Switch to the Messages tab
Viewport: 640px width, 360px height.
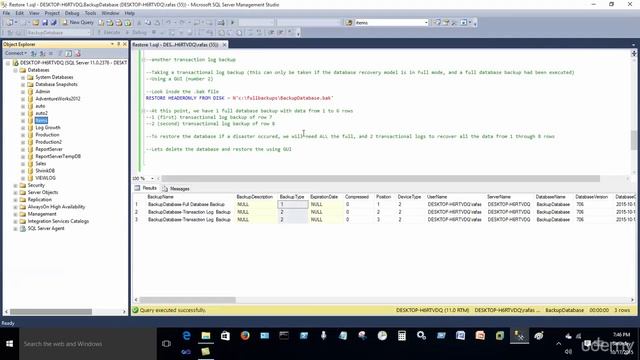click(x=176, y=189)
